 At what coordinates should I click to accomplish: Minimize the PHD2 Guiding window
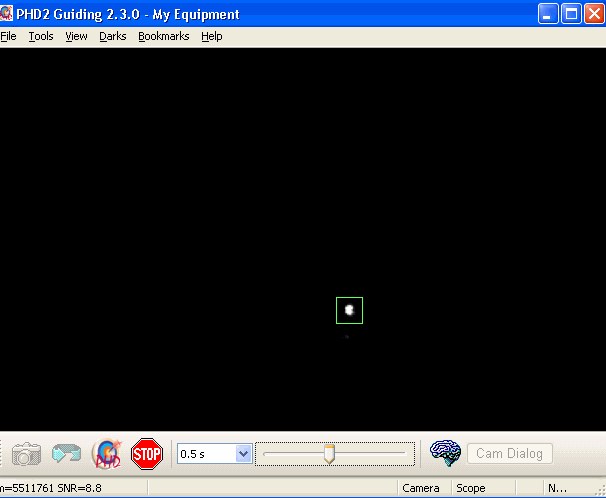click(x=548, y=14)
